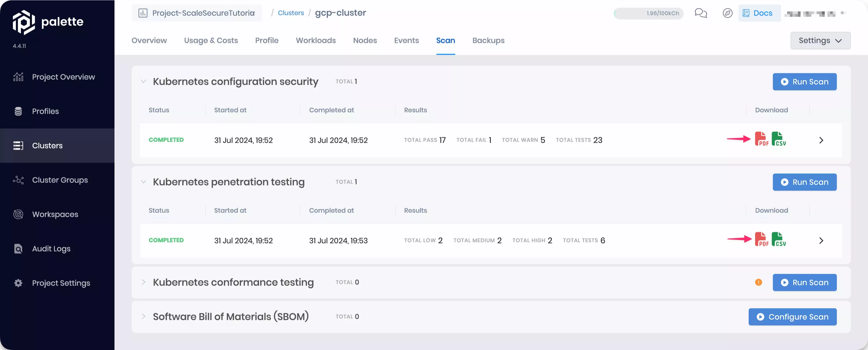Viewport: 868px width, 350px height.
Task: Click the chat/message icon in the header
Action: click(x=701, y=13)
